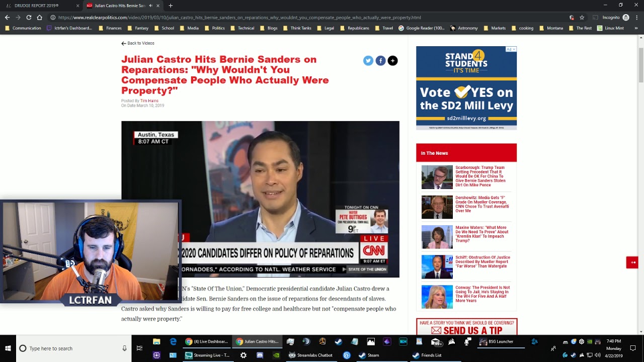Open Scarborough story thumbnail image

click(437, 177)
